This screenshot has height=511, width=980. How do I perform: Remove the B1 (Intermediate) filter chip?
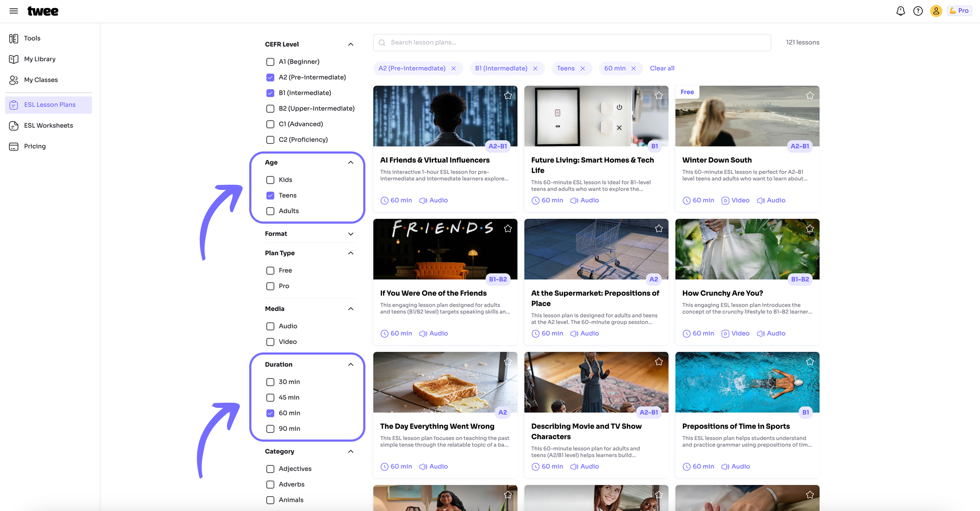coord(535,68)
